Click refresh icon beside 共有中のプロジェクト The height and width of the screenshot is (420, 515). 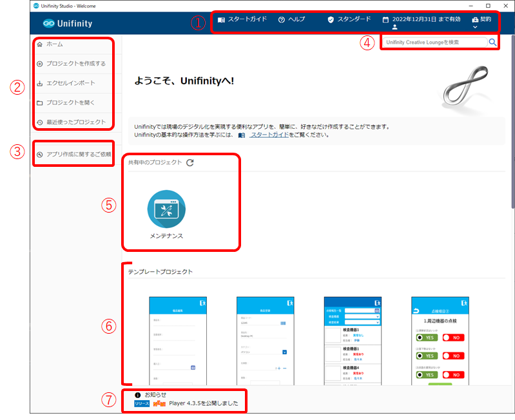(190, 162)
